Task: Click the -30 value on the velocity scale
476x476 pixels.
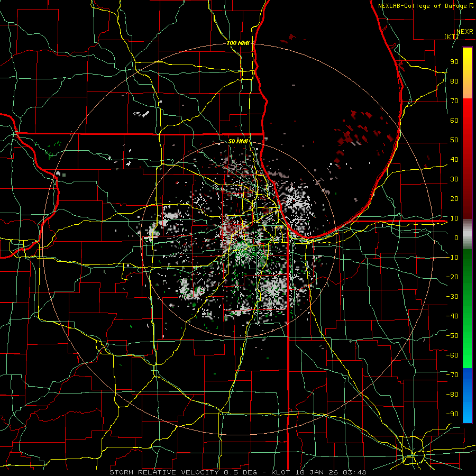Action: [x=452, y=297]
